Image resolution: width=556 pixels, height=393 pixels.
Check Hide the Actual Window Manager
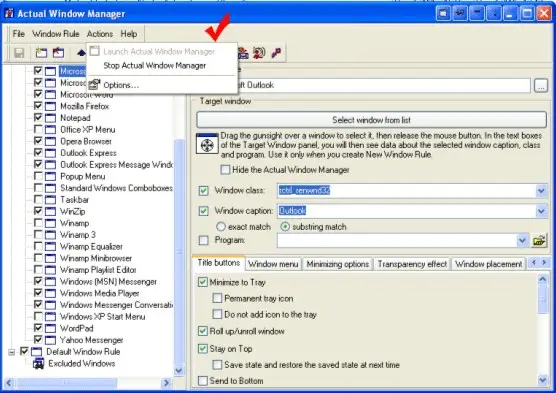[x=225, y=170]
